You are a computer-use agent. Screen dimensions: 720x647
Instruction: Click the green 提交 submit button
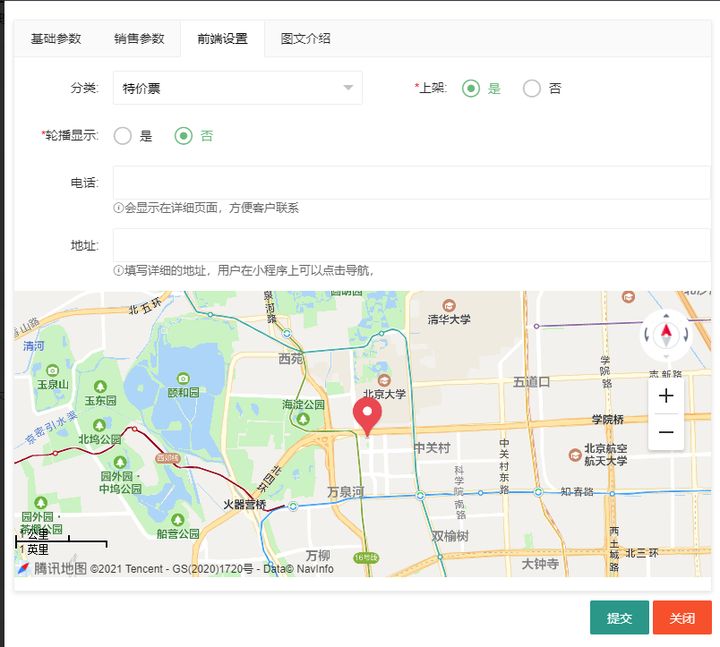point(619,618)
